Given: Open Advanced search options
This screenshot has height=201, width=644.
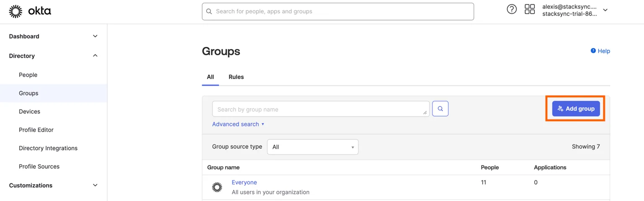Looking at the screenshot, I should pyautogui.click(x=238, y=124).
